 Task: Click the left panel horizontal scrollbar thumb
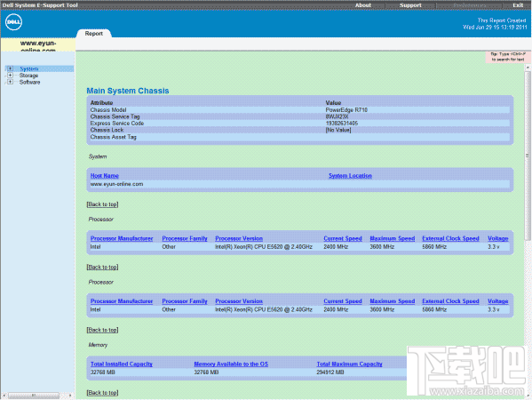tap(34, 396)
